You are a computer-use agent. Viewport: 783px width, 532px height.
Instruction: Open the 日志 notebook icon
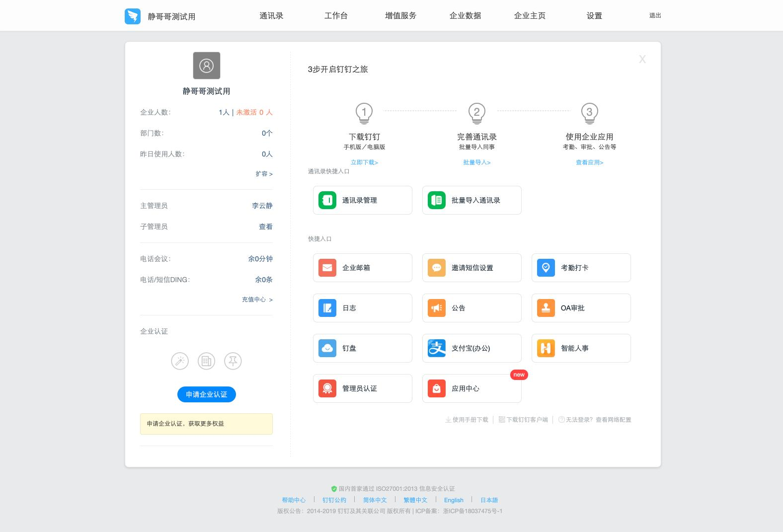[327, 308]
